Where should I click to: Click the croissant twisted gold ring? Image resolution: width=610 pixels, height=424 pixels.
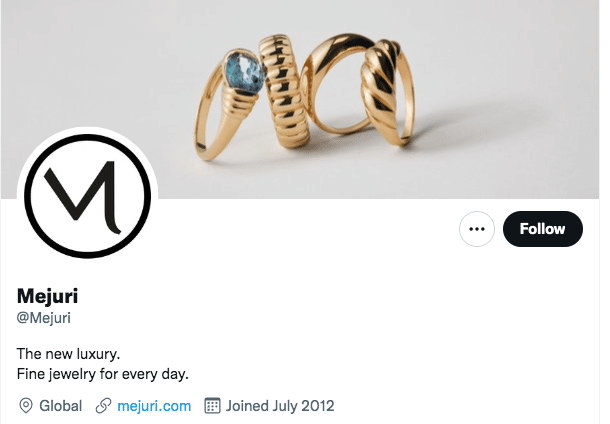(x=388, y=92)
